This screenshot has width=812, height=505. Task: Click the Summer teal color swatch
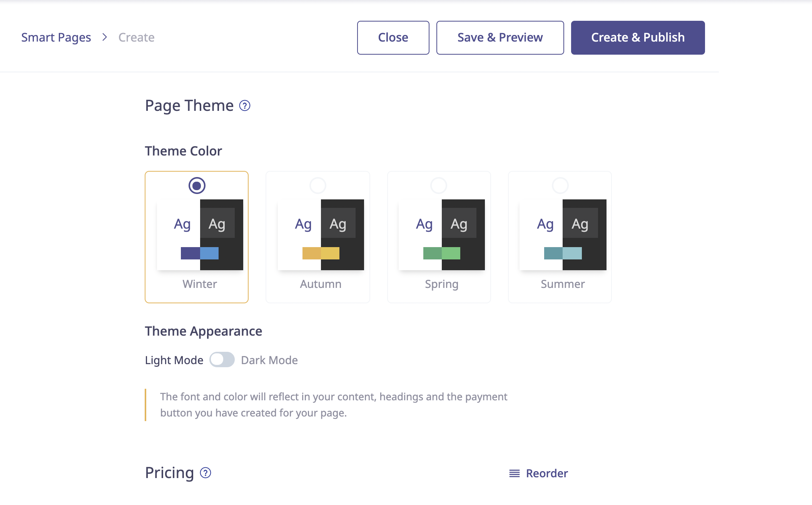coord(563,253)
